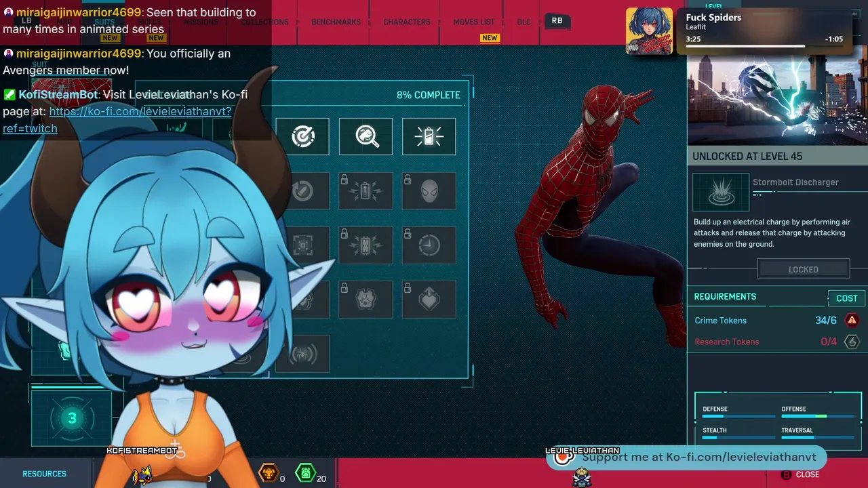Switch to the COST tab

(846, 298)
